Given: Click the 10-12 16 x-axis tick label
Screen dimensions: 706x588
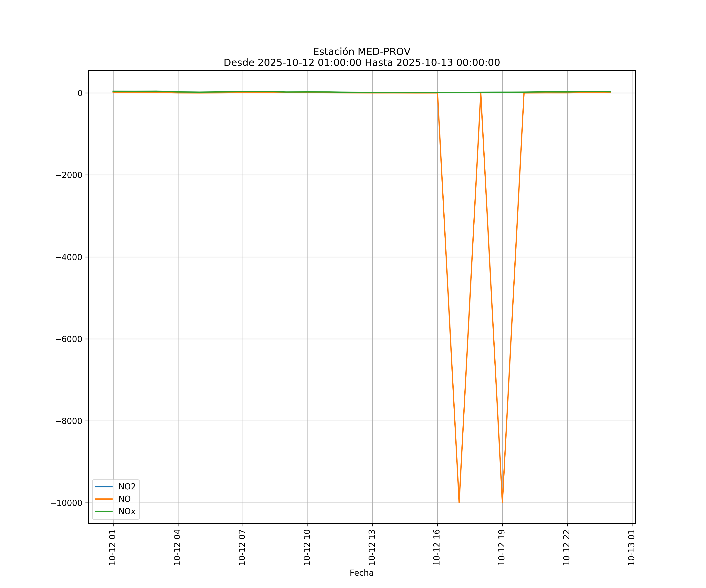Looking at the screenshot, I should pyautogui.click(x=437, y=547).
